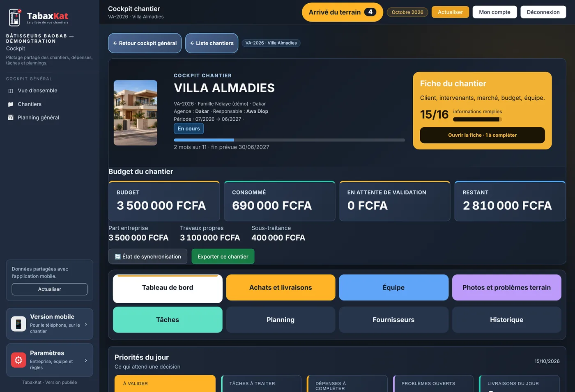Switch to Achats et livraisons tab
The width and height of the screenshot is (575, 392).
(281, 288)
